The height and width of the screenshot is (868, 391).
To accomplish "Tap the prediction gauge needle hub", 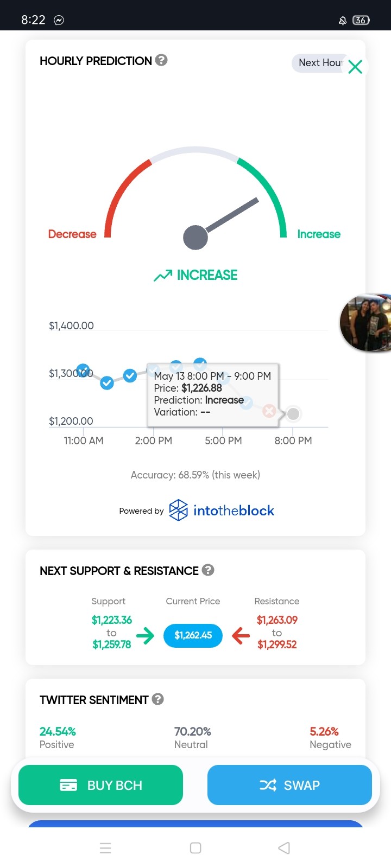I will [x=195, y=237].
